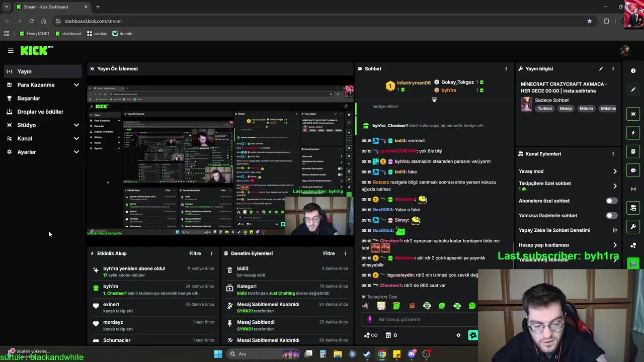Open the profile avatar menu

click(625, 50)
